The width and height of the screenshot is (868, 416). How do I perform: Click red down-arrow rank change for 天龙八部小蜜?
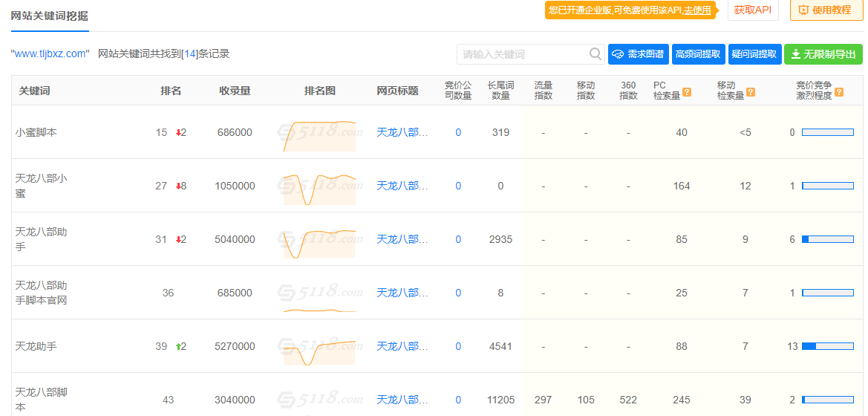(181, 186)
